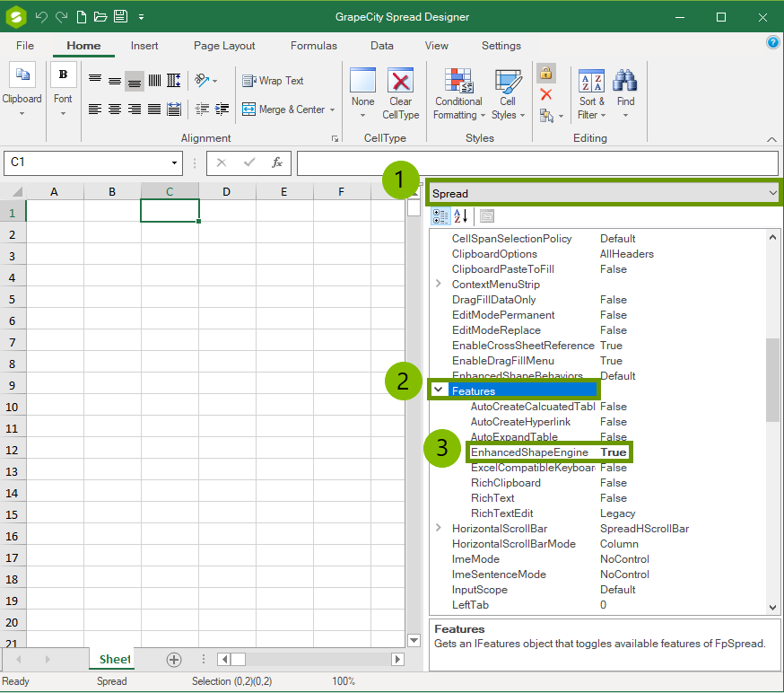
Task: Click the Clear CellType icon
Action: (400, 80)
